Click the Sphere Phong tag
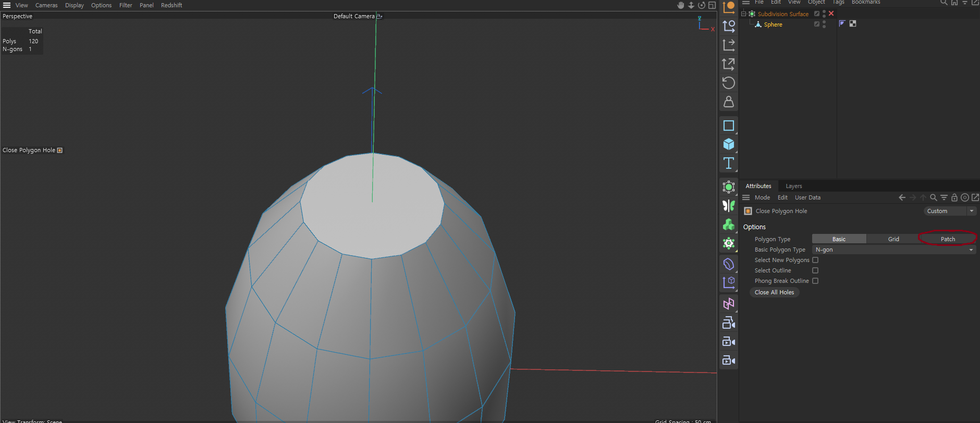Image resolution: width=980 pixels, height=423 pixels. pyautogui.click(x=842, y=23)
